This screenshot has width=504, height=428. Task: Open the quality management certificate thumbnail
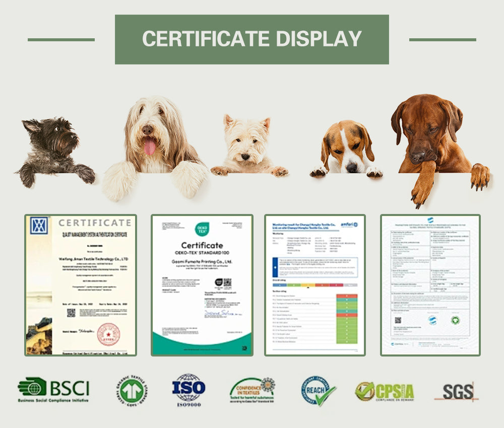[81, 285]
